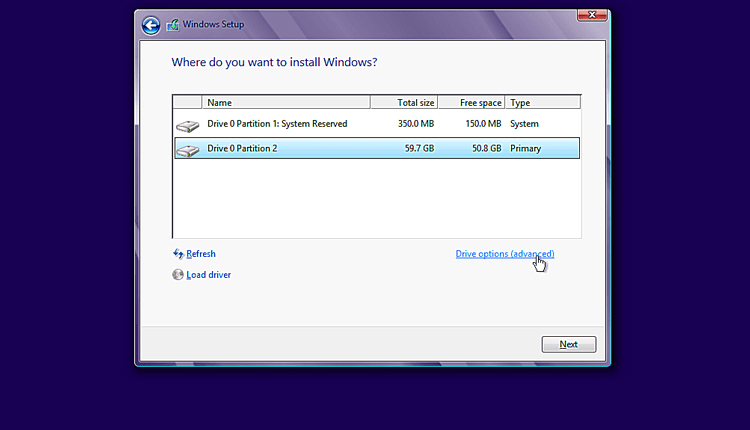Click the drive icon of System Reserved partition

pyautogui.click(x=187, y=125)
